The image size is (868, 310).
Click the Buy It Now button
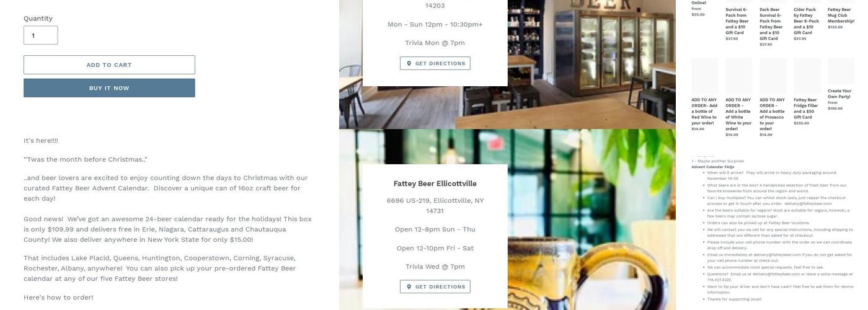[109, 88]
